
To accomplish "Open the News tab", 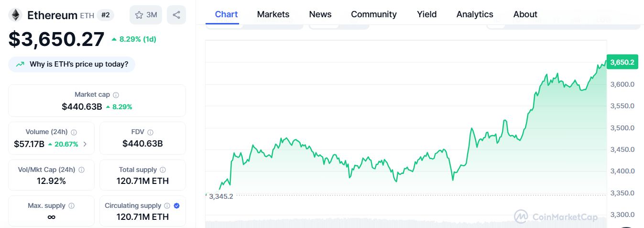I will [x=320, y=14].
